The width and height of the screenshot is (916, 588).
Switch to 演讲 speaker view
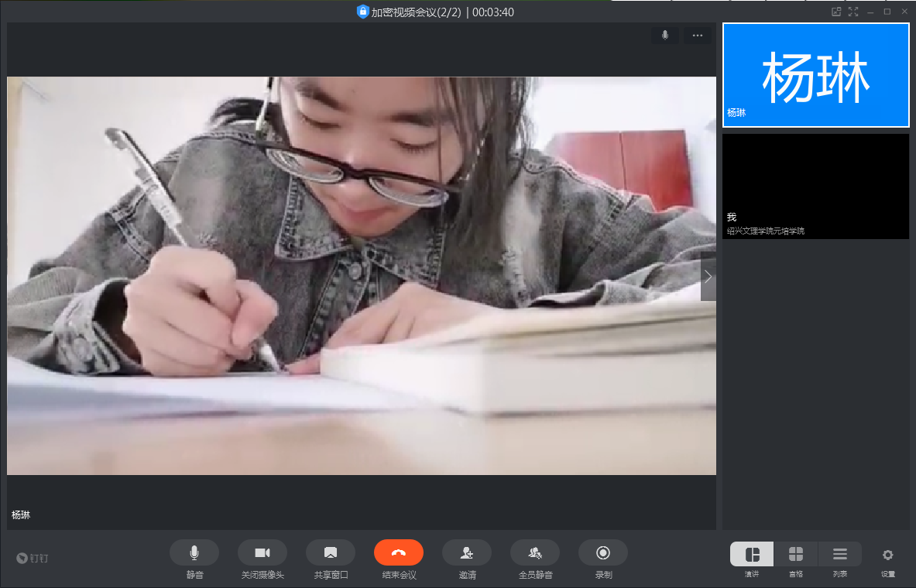tap(752, 555)
